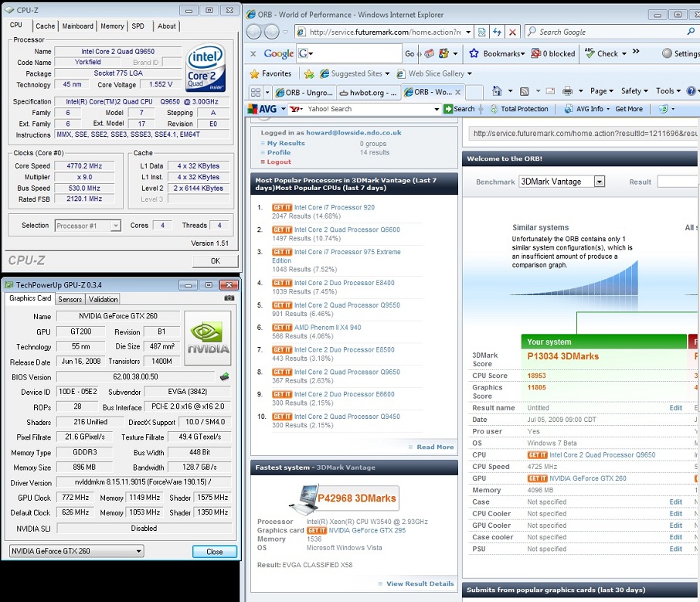Open the Yahoo! Search box dropdown arrow
This screenshot has width=700, height=602.
click(x=437, y=109)
